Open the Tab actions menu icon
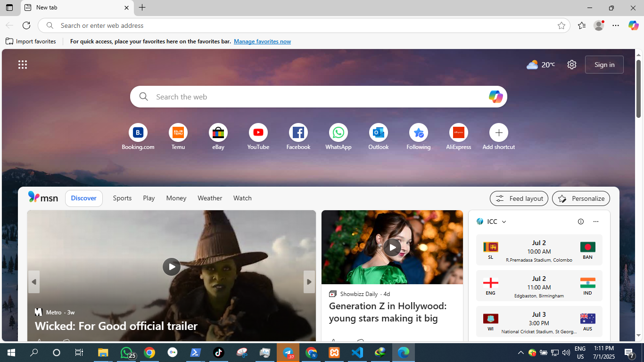Image resolution: width=644 pixels, height=362 pixels. [x=9, y=8]
